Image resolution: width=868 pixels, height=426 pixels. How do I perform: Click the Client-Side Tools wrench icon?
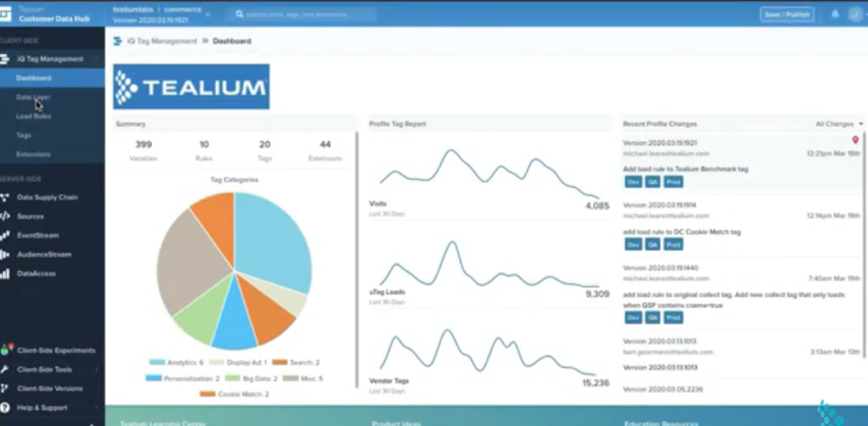click(x=5, y=369)
